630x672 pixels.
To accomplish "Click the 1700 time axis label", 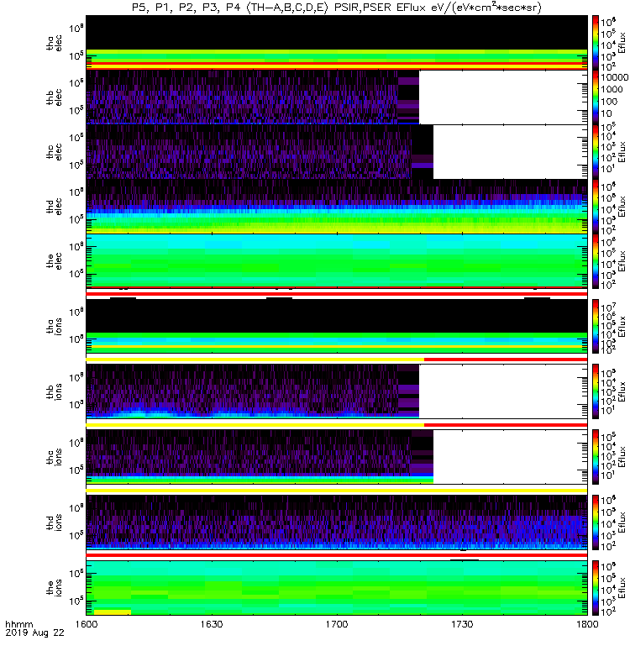I will pos(337,624).
